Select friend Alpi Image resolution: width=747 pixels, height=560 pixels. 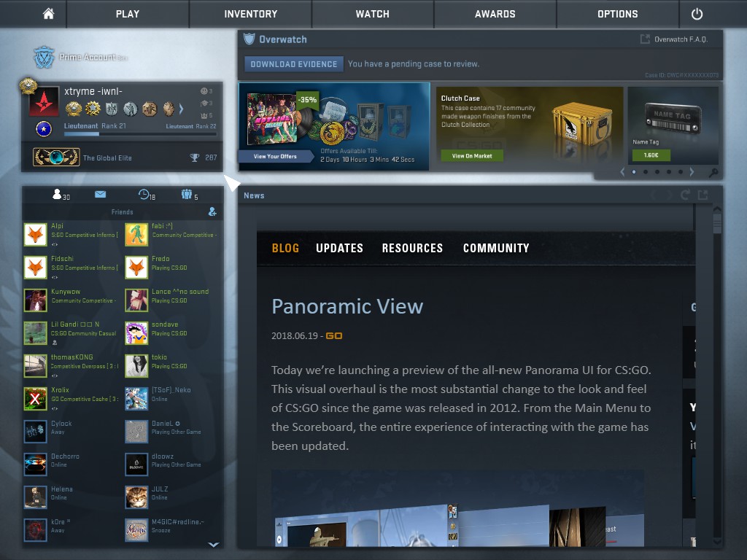pos(72,234)
